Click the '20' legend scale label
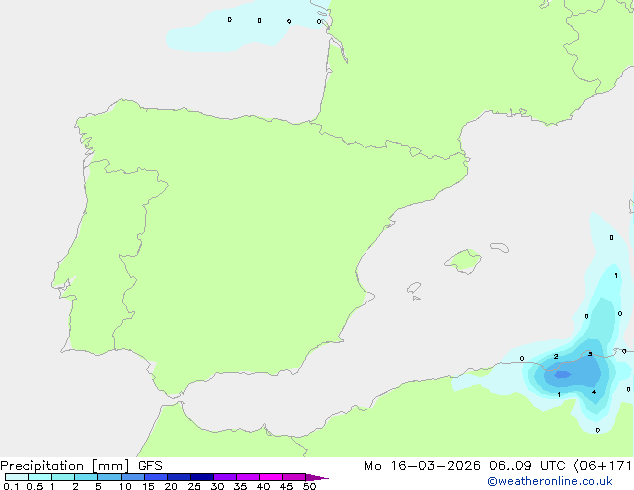Image resolution: width=634 pixels, height=490 pixels. 171,486
